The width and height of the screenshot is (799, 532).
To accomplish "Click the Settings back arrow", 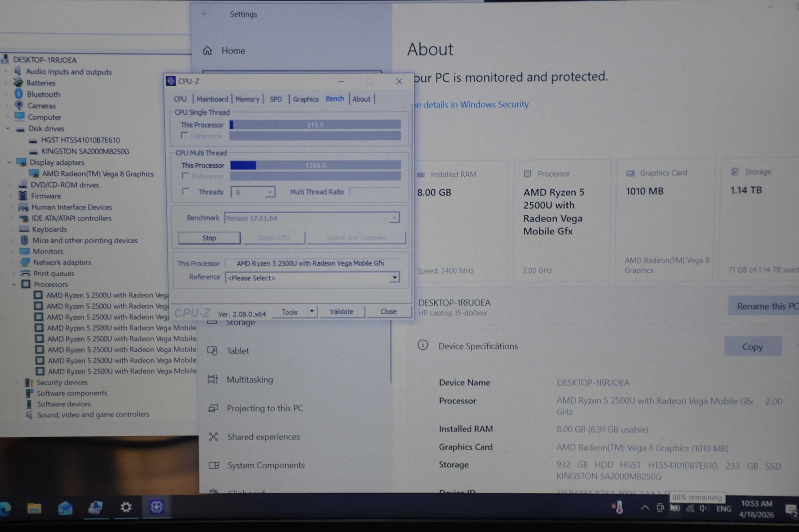I will [205, 14].
